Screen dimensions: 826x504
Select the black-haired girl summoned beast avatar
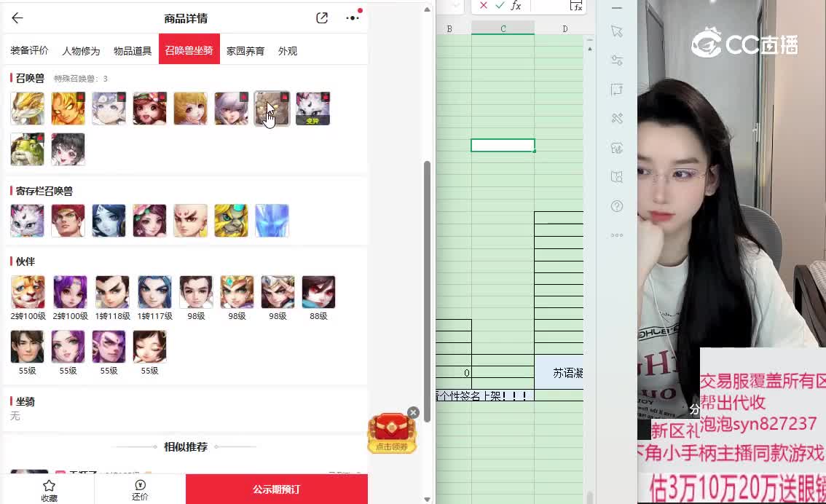tap(68, 149)
